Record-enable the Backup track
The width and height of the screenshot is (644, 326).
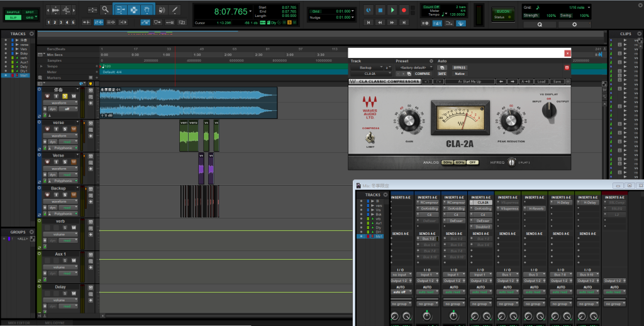[x=47, y=195]
